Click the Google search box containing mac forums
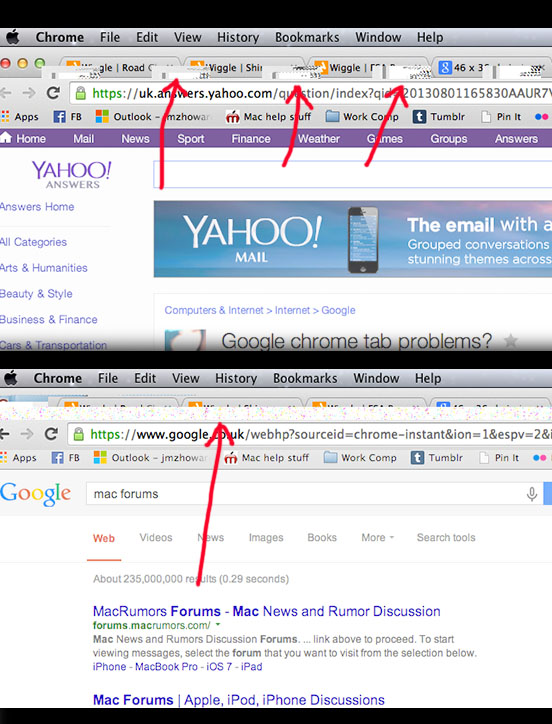This screenshot has width=552, height=724. [x=314, y=494]
